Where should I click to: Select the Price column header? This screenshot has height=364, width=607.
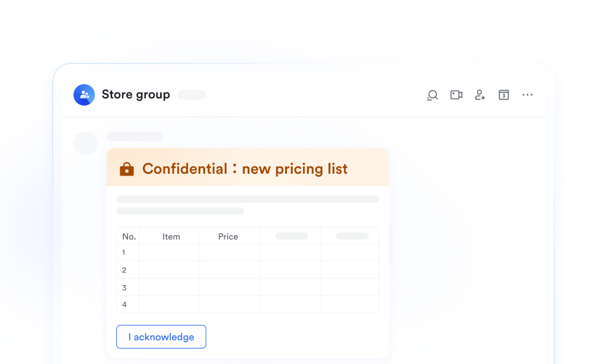click(228, 236)
